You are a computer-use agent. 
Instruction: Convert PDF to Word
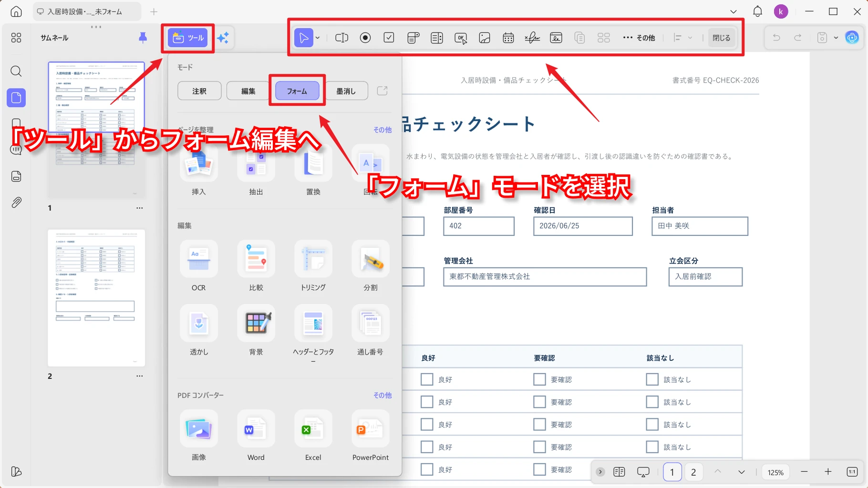[256, 436]
